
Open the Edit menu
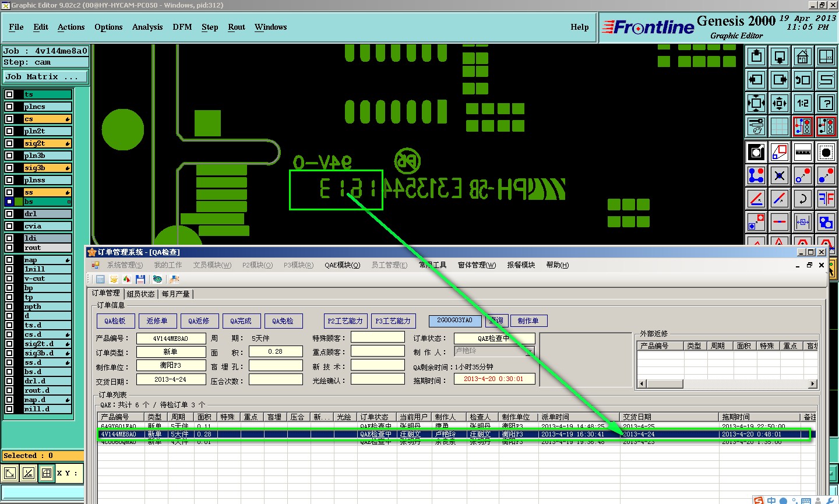pyautogui.click(x=41, y=27)
